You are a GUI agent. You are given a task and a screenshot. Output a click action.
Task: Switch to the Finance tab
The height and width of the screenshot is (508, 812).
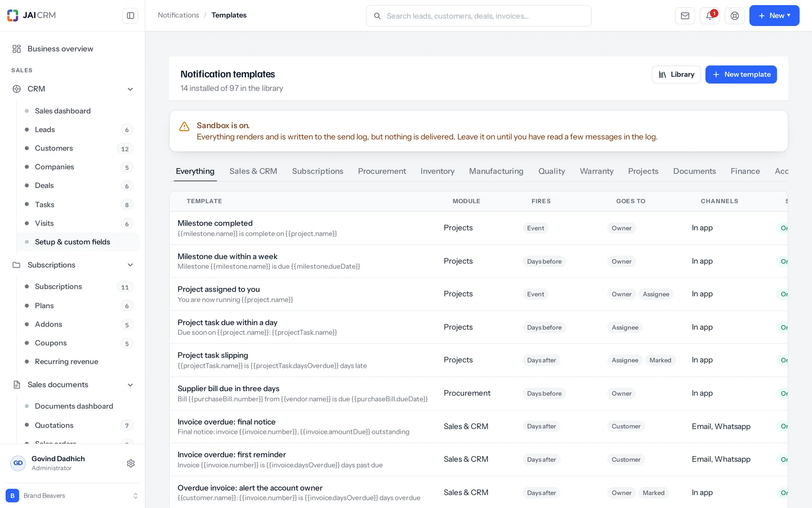point(745,171)
